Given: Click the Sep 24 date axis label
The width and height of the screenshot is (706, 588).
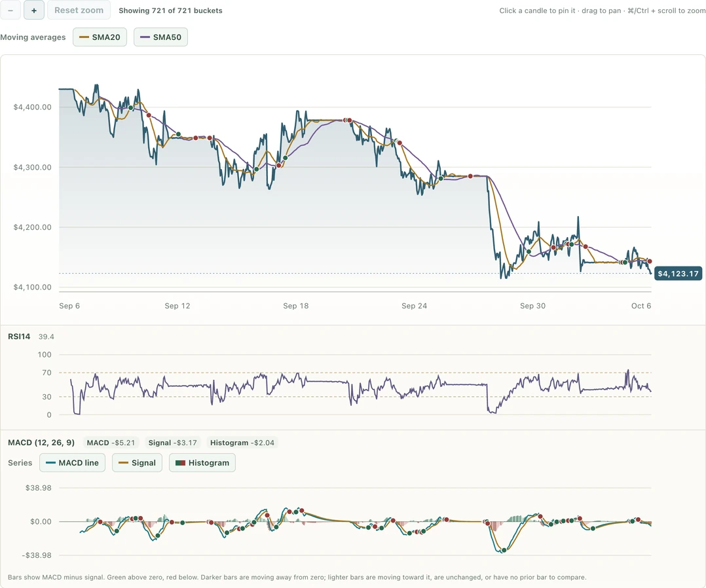Looking at the screenshot, I should point(414,306).
